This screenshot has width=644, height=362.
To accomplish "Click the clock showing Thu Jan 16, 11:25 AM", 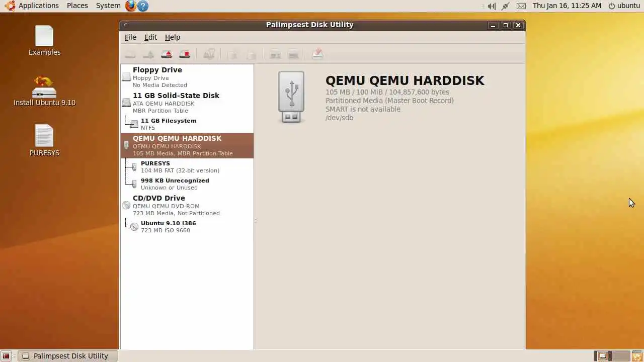I will pos(567,6).
